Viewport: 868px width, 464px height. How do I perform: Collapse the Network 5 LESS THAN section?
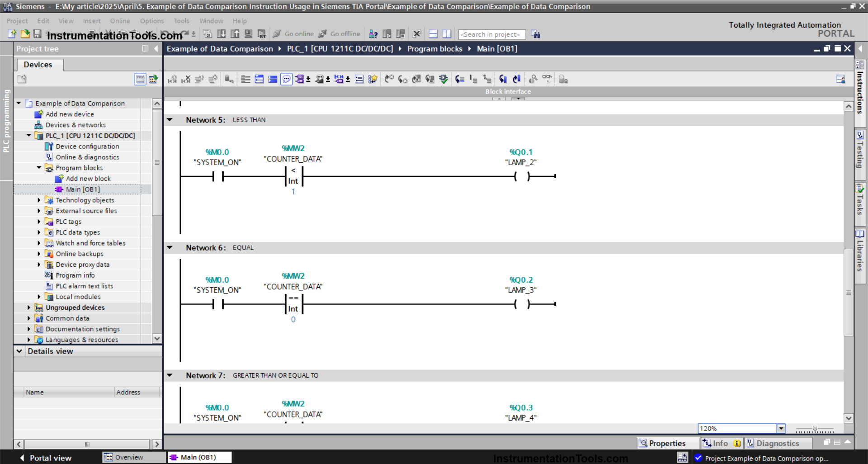pyautogui.click(x=170, y=120)
